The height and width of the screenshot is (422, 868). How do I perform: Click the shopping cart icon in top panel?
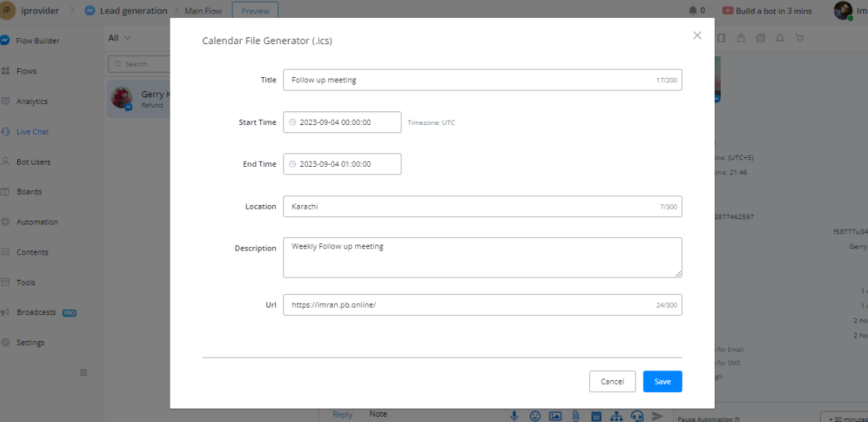(799, 38)
